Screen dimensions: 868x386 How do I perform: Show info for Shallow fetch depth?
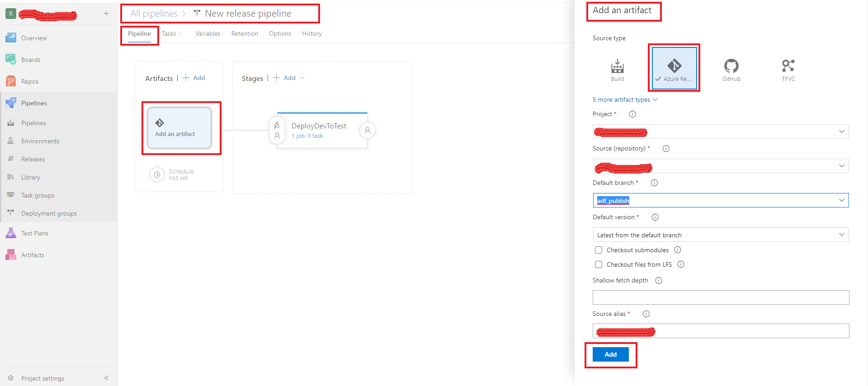tap(659, 281)
